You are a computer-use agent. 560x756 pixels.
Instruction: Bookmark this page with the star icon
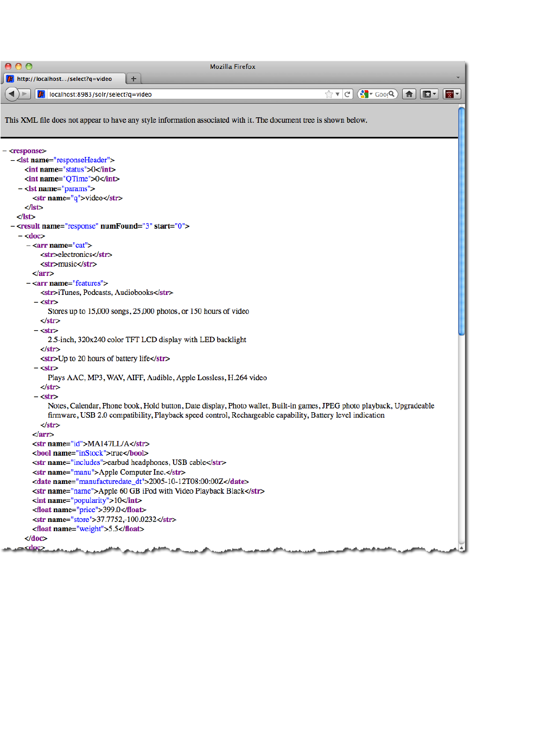coord(329,94)
